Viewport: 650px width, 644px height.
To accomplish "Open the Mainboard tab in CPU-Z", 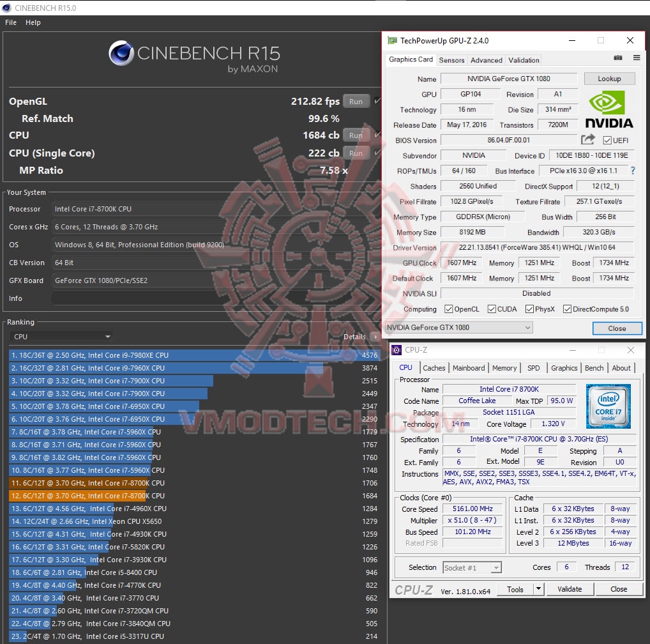I will click(469, 368).
